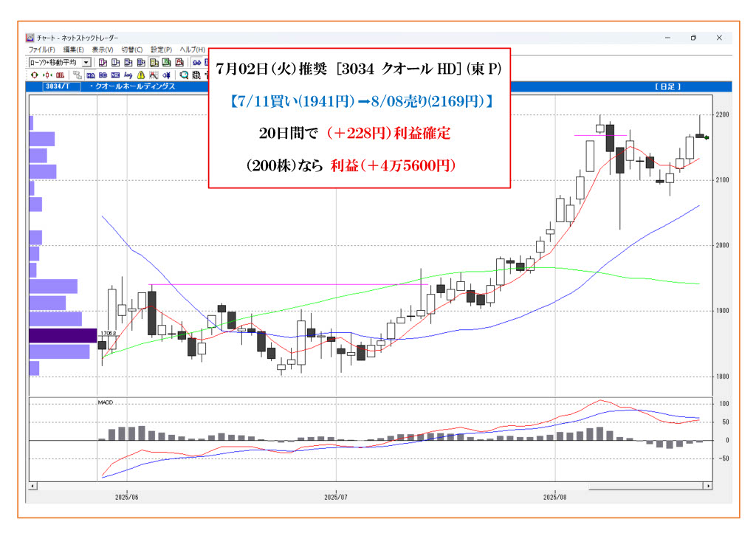Image resolution: width=756 pixels, height=536 pixels.
Task: Click the tick chart (T) toolbar icon
Action: pyautogui.click(x=103, y=63)
